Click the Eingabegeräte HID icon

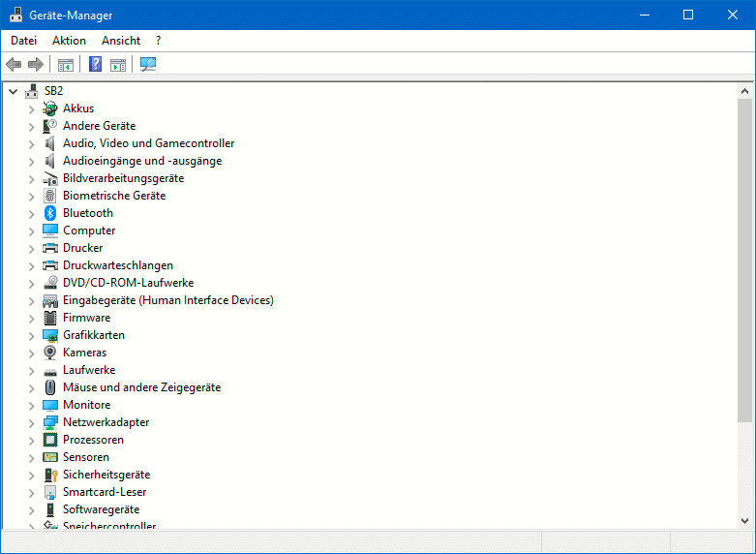tap(50, 300)
